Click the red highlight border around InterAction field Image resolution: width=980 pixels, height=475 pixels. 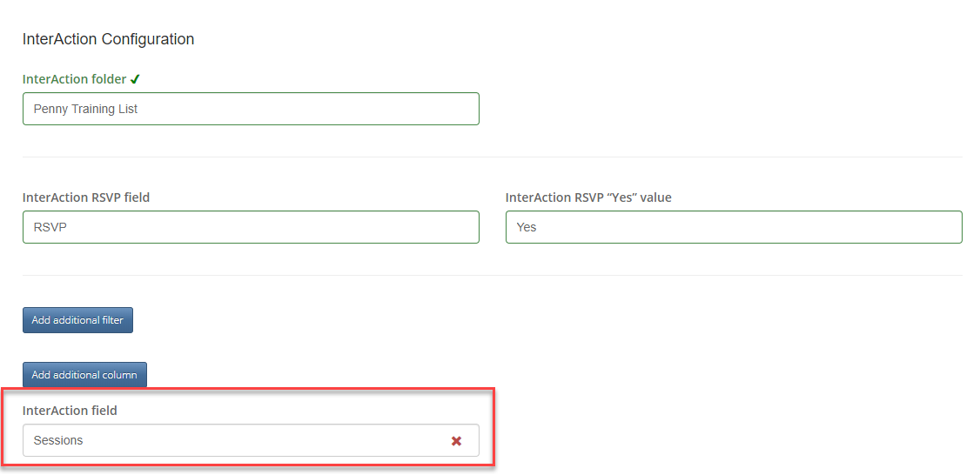[x=248, y=388]
